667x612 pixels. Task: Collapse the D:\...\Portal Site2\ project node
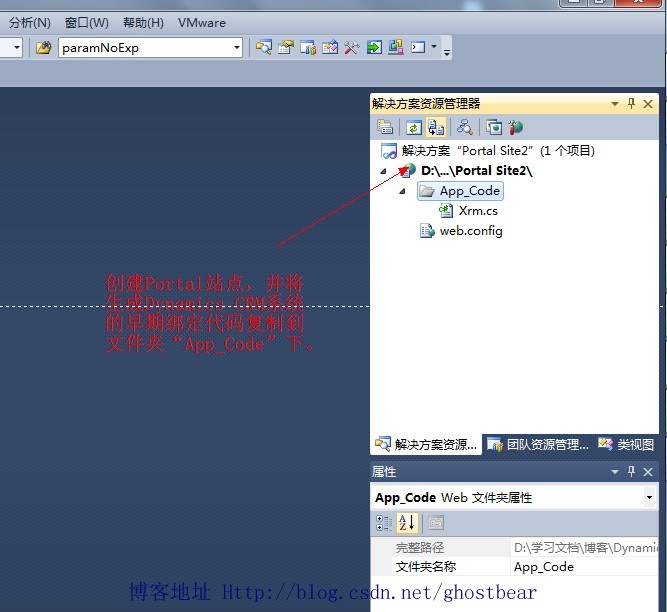pos(383,171)
